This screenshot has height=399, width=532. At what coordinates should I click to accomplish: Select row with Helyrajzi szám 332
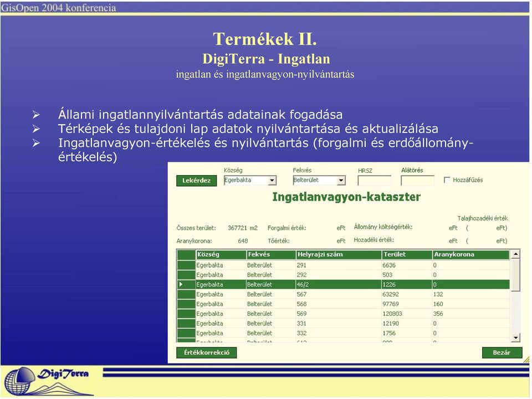pyautogui.click(x=343, y=333)
